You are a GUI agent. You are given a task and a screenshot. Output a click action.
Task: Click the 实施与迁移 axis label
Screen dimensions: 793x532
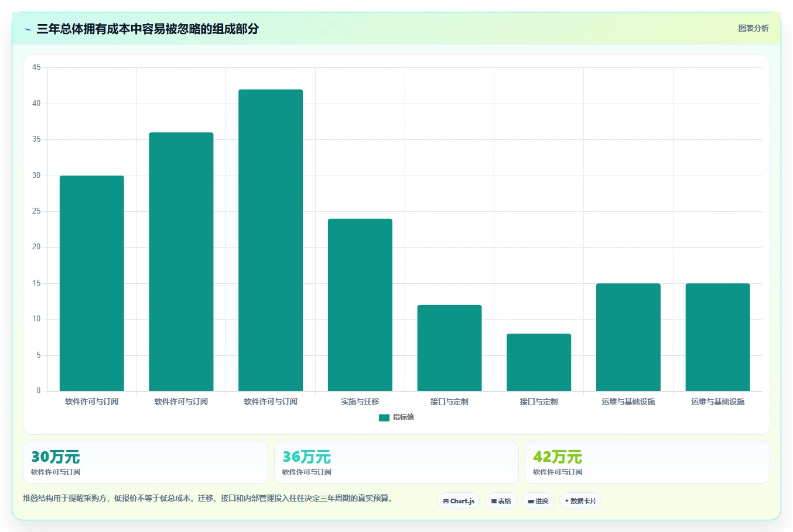360,401
